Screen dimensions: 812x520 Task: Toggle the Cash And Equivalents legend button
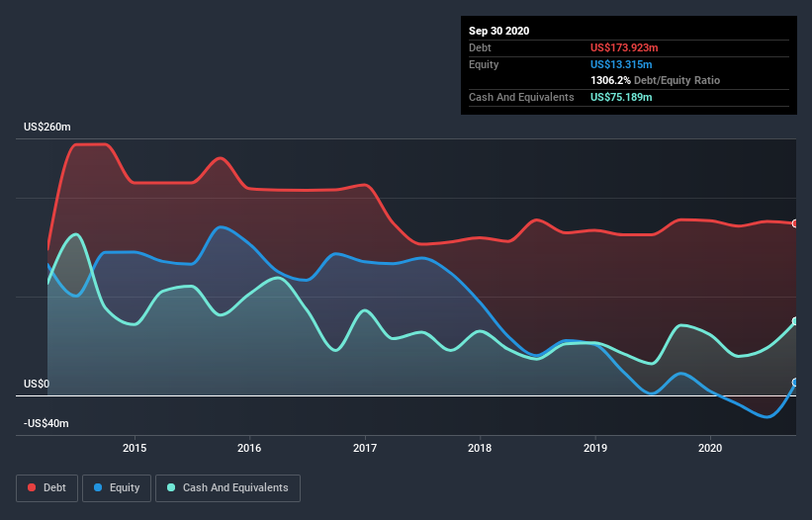(227, 488)
